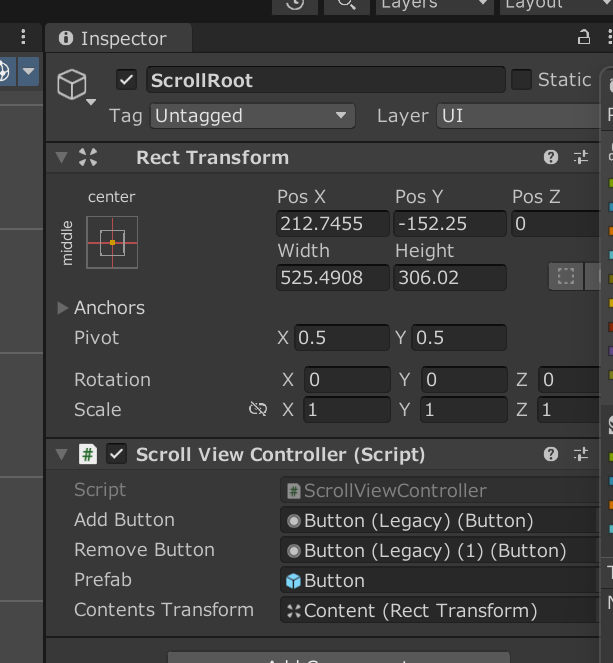This screenshot has height=663, width=613.
Task: Open the undo history icon
Action: pyautogui.click(x=295, y=5)
